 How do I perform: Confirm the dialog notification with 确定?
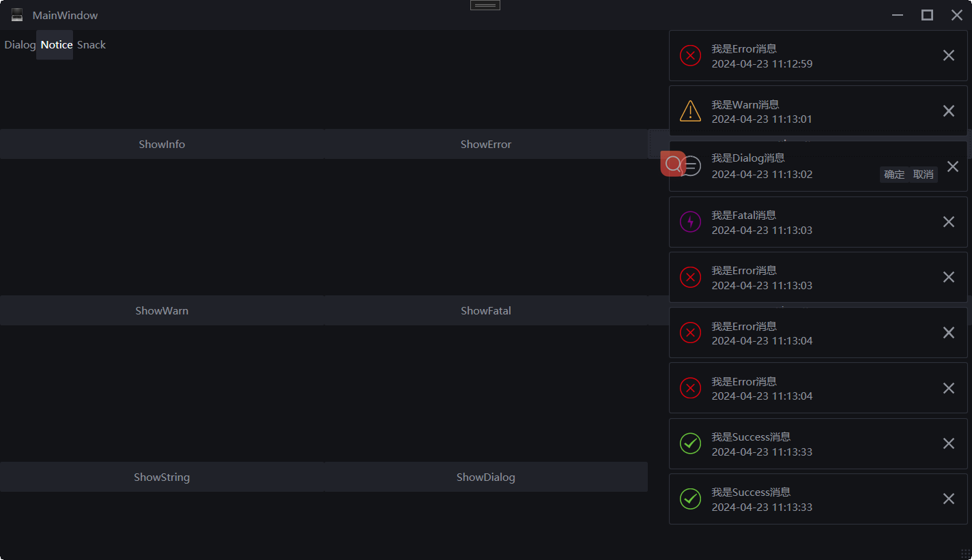tap(894, 175)
